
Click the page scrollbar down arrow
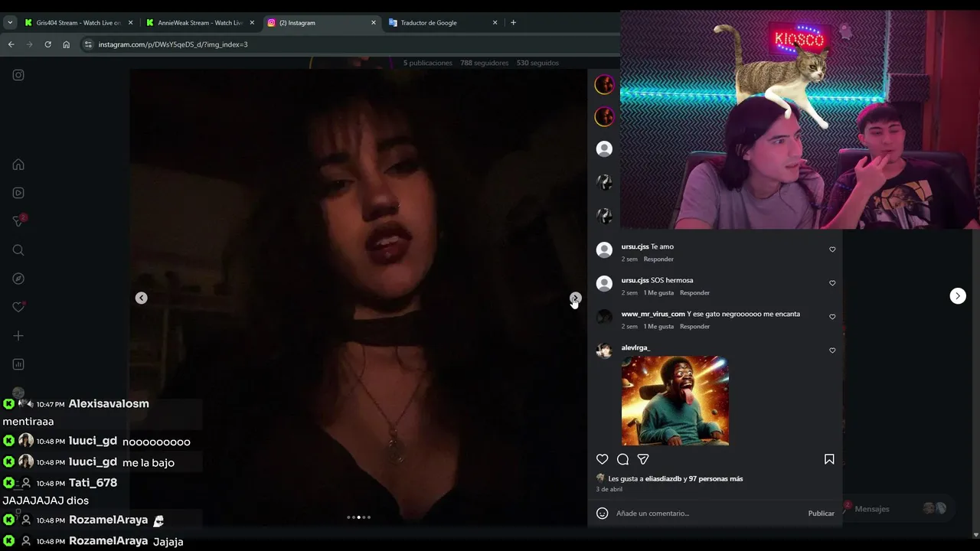[975, 535]
